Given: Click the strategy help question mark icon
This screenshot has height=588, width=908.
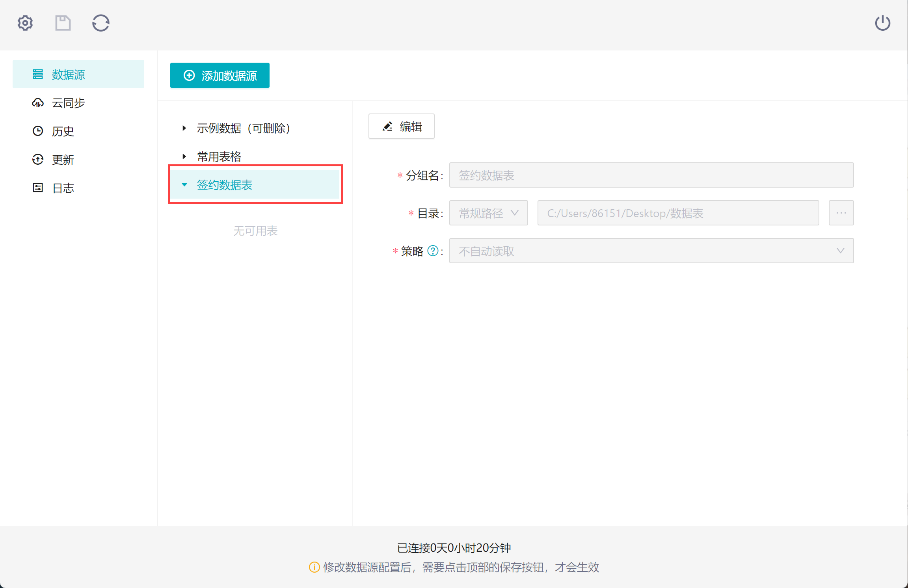Looking at the screenshot, I should [x=433, y=251].
